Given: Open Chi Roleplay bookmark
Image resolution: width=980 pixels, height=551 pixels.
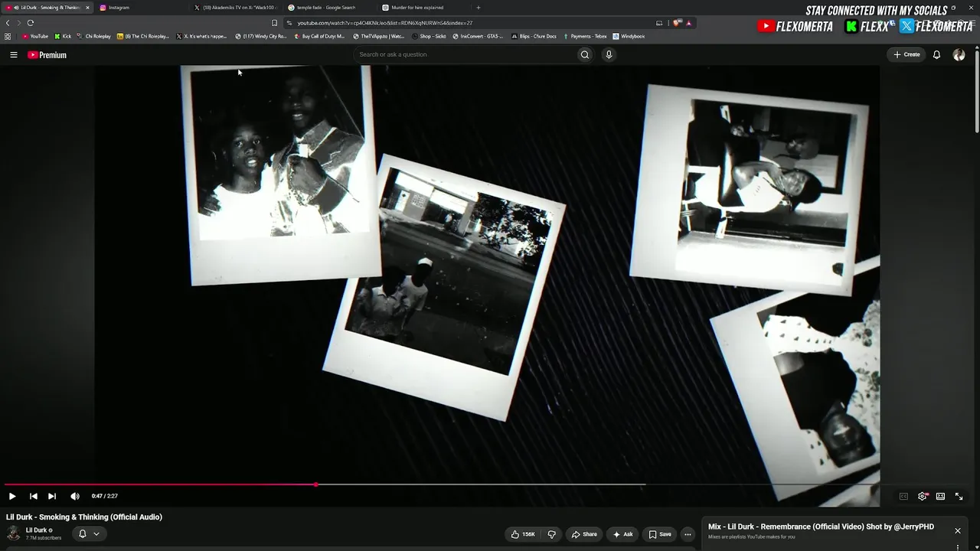Looking at the screenshot, I should pos(94,36).
